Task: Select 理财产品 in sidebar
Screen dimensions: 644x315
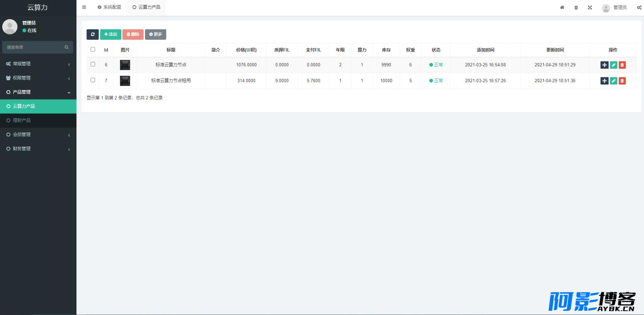Action: coord(38,121)
